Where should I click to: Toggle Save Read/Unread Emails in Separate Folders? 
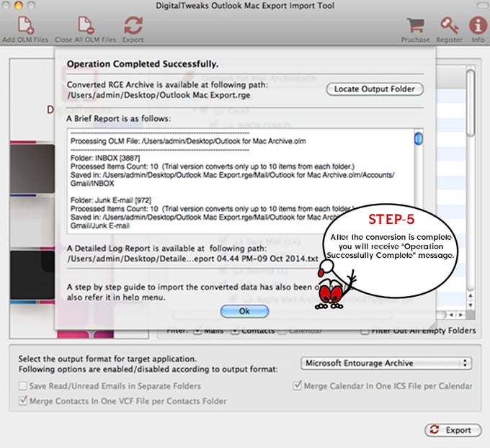pos(22,386)
